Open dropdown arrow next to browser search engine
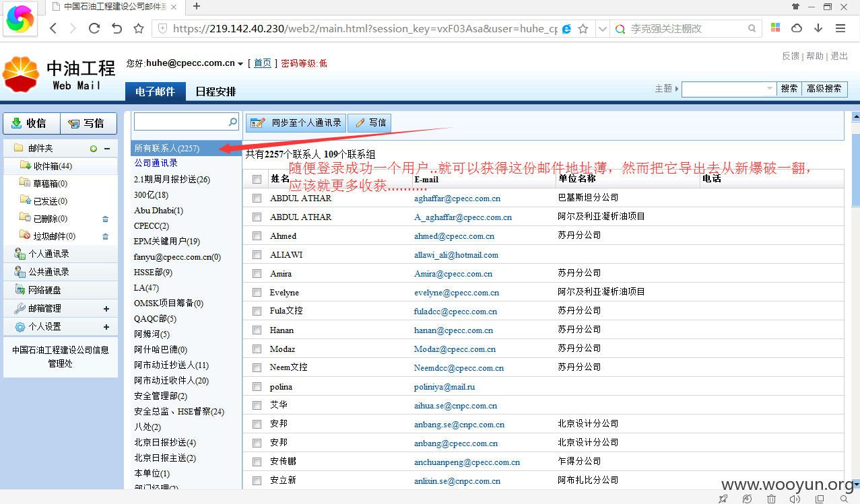Viewport: 860px width, 504px height. click(x=602, y=29)
